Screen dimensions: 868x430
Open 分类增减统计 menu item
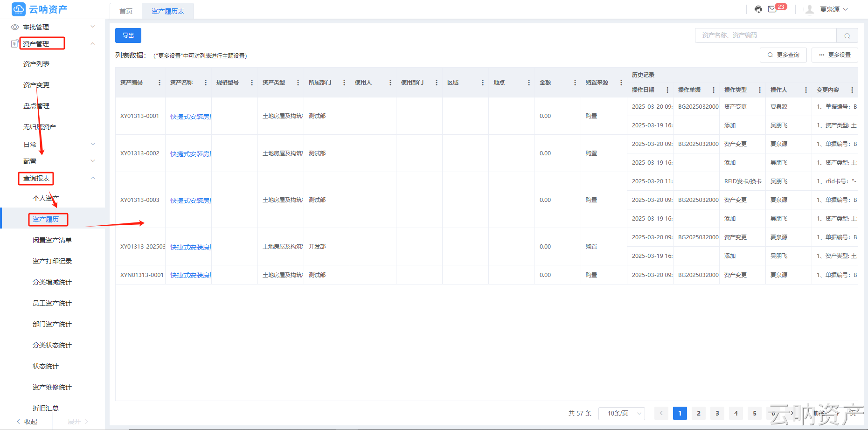52,282
